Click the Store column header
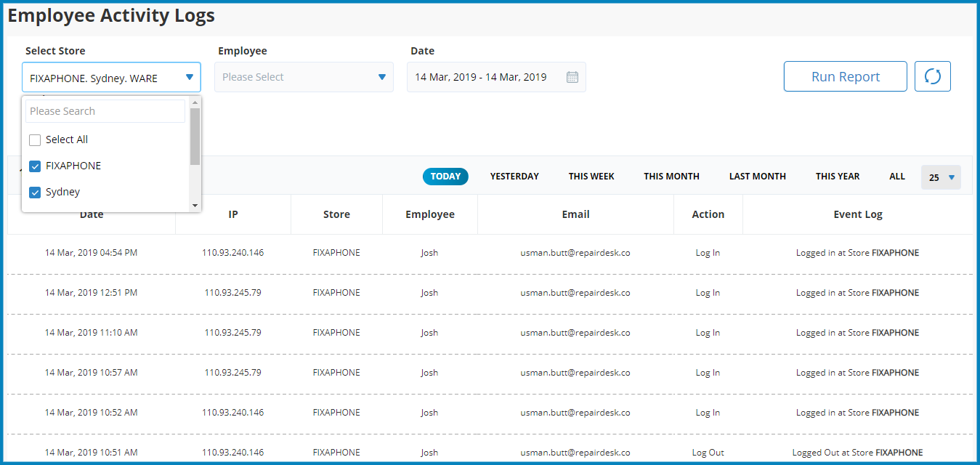This screenshot has height=465, width=980. coord(336,214)
